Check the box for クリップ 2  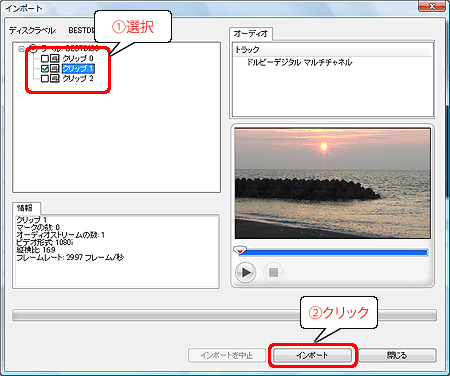pyautogui.click(x=45, y=79)
